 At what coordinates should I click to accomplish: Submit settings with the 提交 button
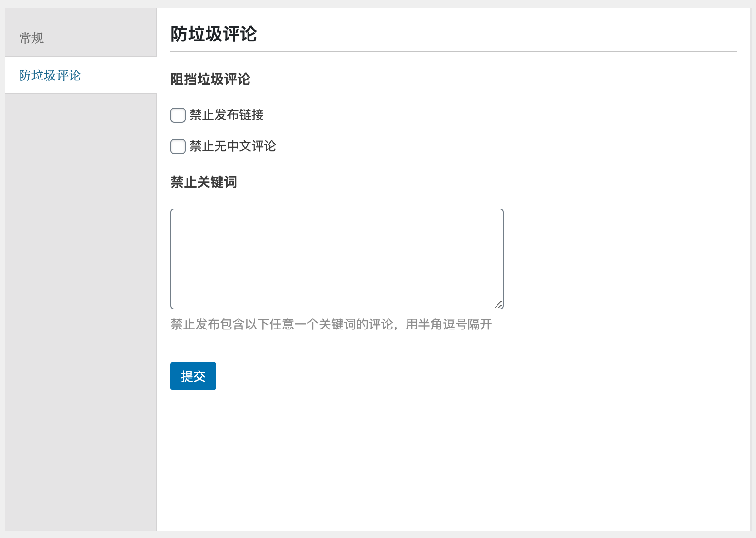tap(193, 376)
